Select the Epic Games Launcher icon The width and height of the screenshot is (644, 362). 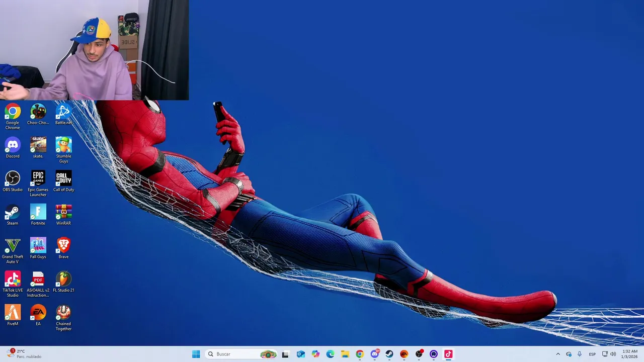pos(38,184)
